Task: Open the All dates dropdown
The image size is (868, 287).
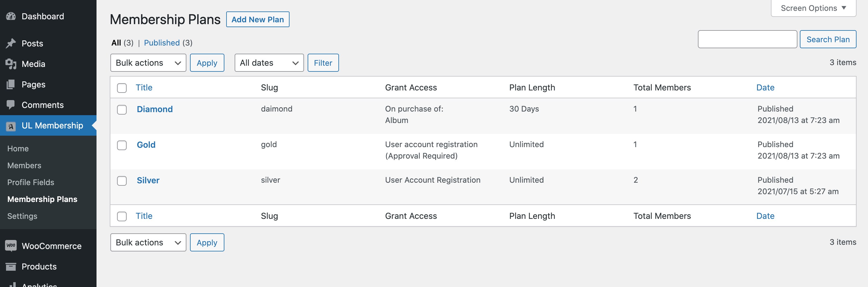Action: [269, 63]
